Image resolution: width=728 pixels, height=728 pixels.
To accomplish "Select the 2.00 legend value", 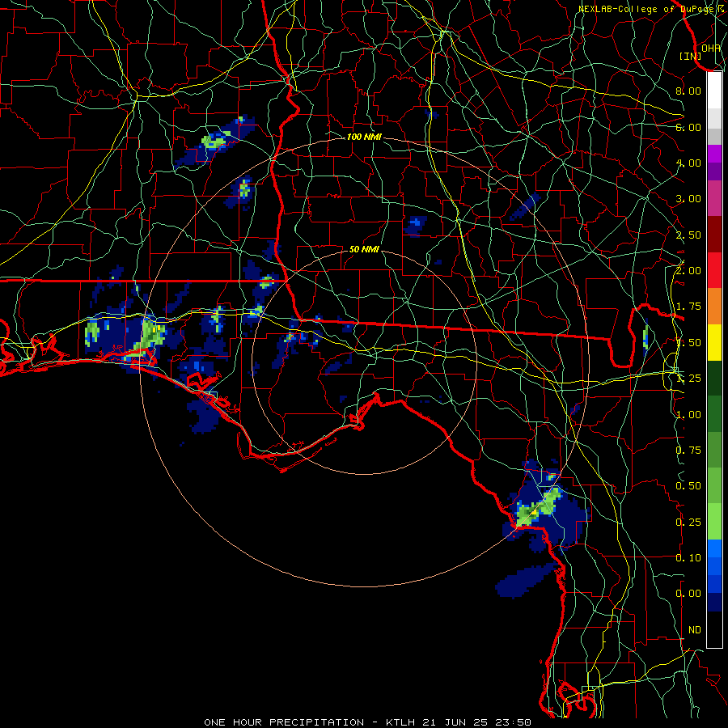I will click(x=688, y=271).
